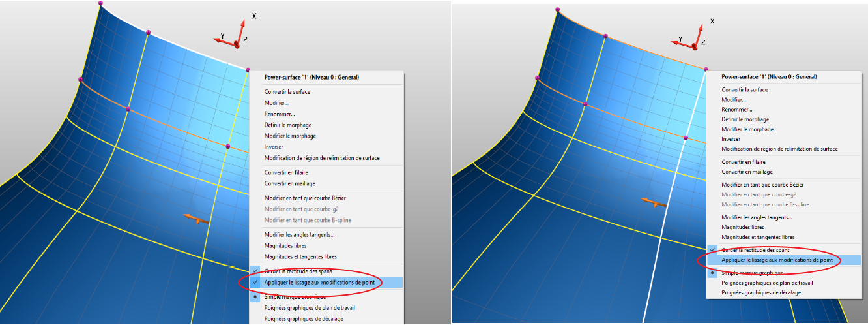Click 'Convertir en maillage' in left menu

pos(289,183)
